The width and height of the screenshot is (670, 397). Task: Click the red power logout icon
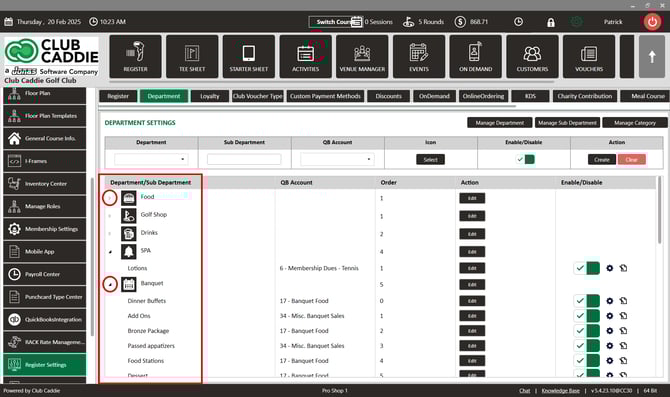(x=652, y=22)
